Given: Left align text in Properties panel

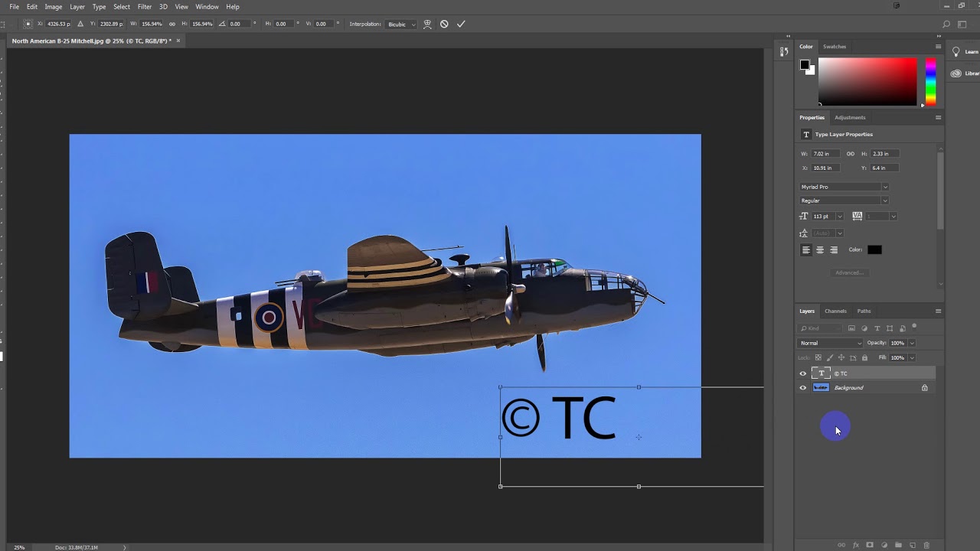Looking at the screenshot, I should tap(806, 249).
